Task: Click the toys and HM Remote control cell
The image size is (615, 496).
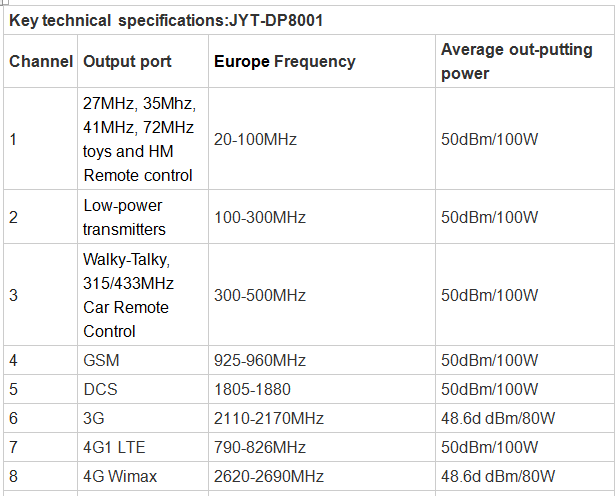Action: coord(139,139)
